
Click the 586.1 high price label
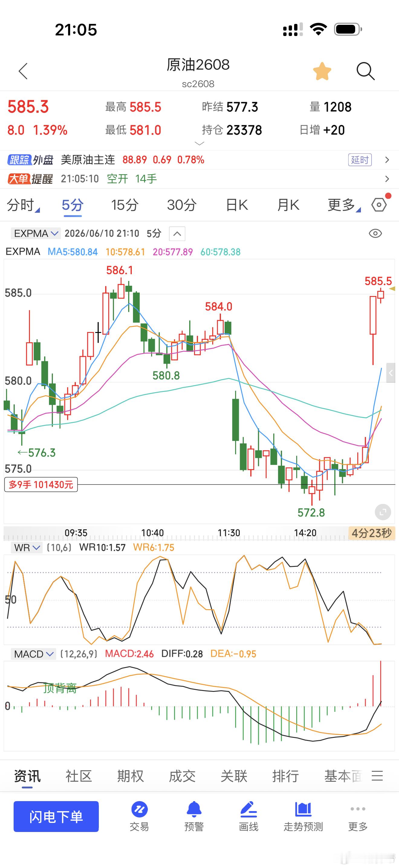119,270
